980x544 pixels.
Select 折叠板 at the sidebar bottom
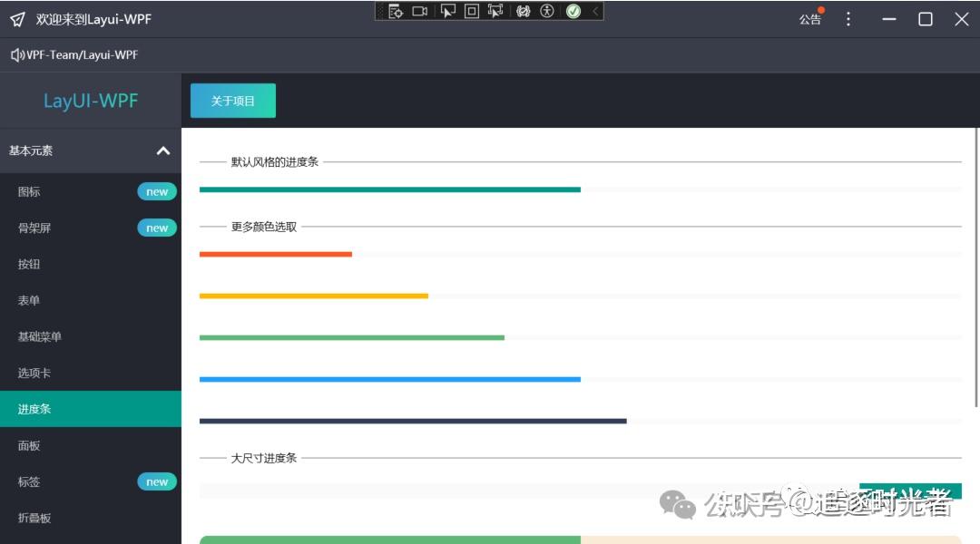[34, 518]
